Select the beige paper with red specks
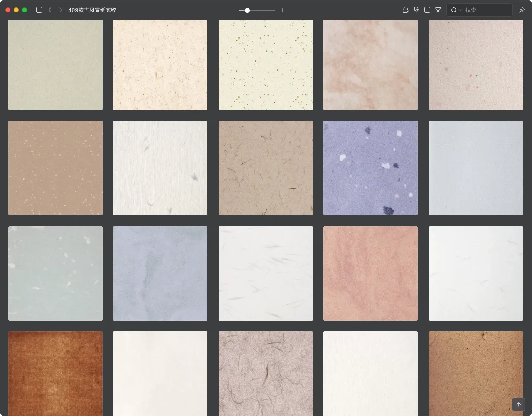Viewport: 532px width, 416px height. click(476, 65)
